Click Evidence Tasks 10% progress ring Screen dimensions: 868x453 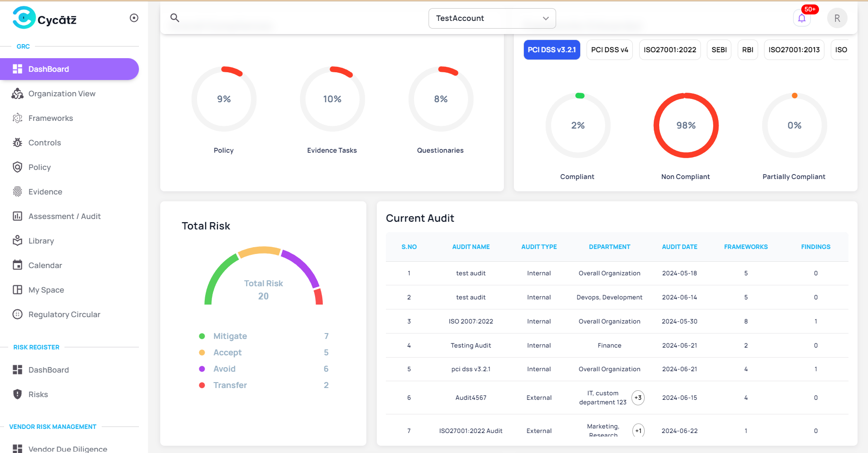332,99
